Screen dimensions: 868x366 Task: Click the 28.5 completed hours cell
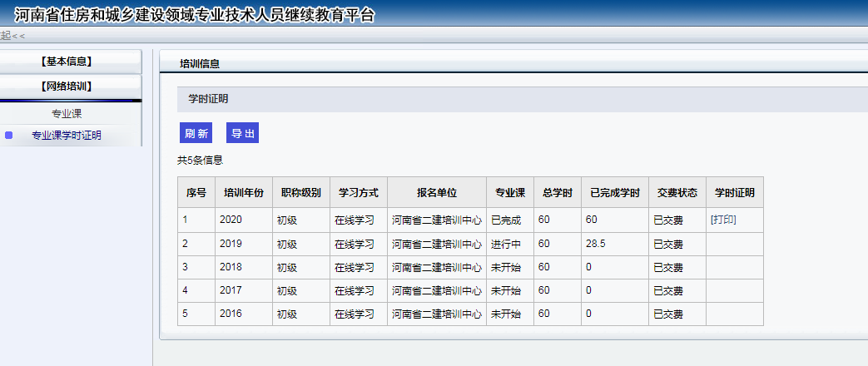(x=598, y=244)
